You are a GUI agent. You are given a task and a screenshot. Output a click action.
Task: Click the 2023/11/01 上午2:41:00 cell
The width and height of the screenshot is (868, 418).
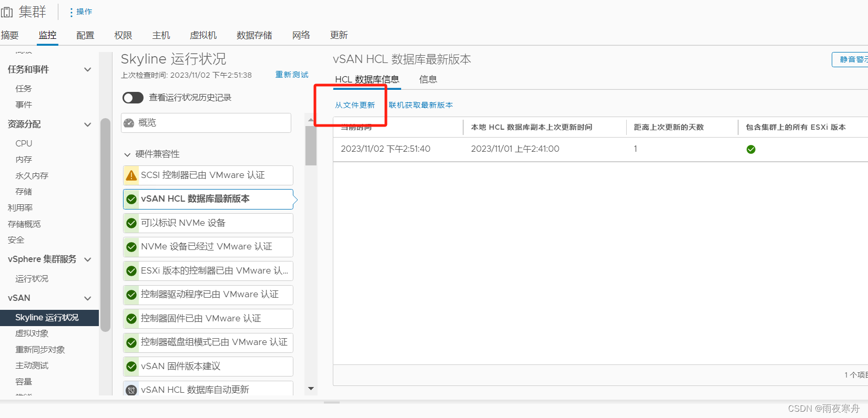(x=515, y=149)
